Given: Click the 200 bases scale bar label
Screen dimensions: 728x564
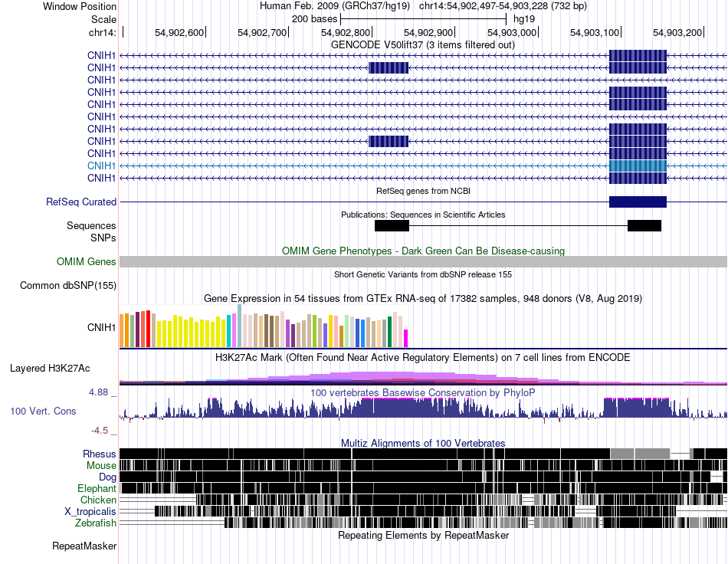Looking at the screenshot, I should tap(314, 19).
